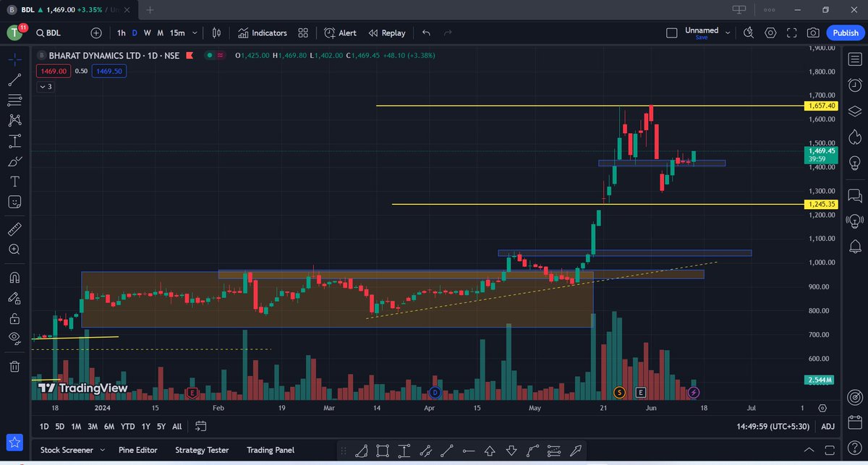The image size is (868, 465).
Task: Select the daily D timeframe
Action: 135,33
